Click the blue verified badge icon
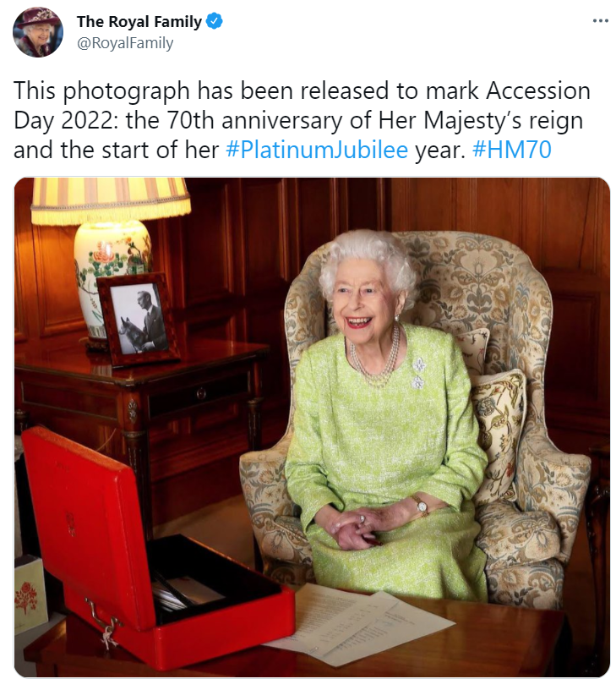Viewport: 616px width, 690px height. coord(214,21)
